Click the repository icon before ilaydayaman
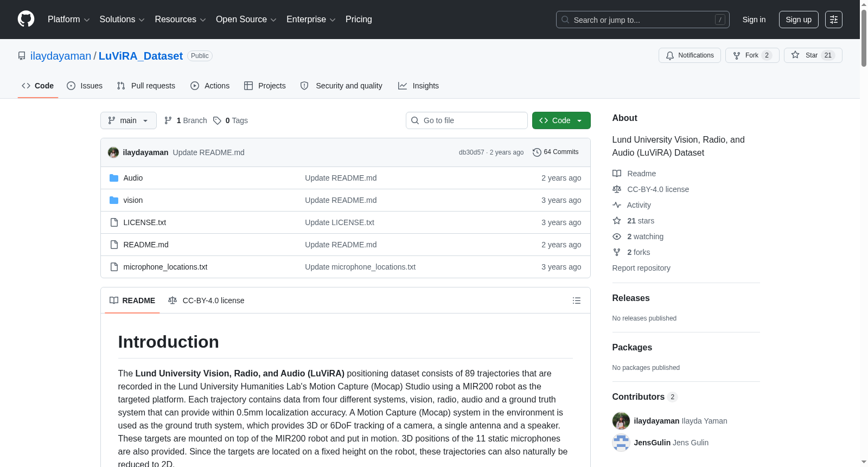This screenshot has height=467, width=868. click(x=22, y=56)
